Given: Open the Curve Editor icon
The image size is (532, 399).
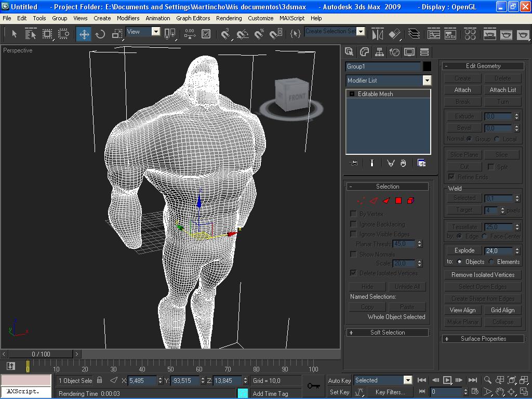Looking at the screenshot, I should pos(434,34).
